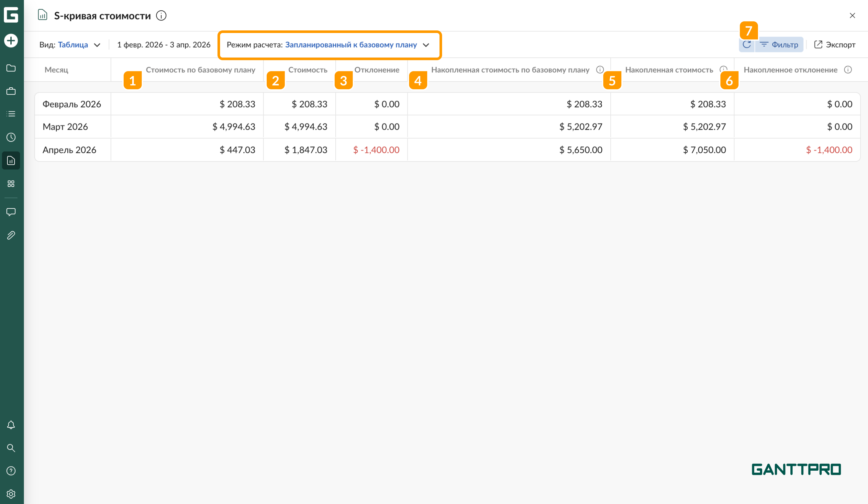Open the task list icon in sidebar
Screen dimensions: 868x504
11,114
